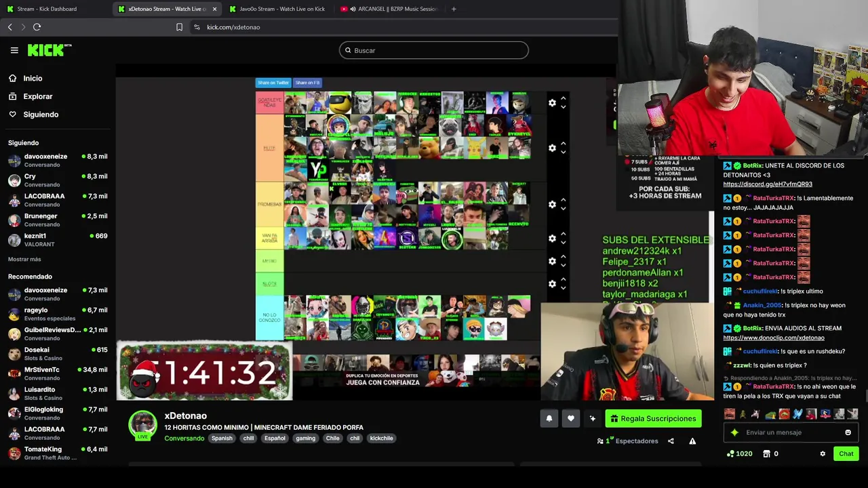868x488 pixels.
Task: Open settings gear for top tier row
Action: (x=552, y=103)
